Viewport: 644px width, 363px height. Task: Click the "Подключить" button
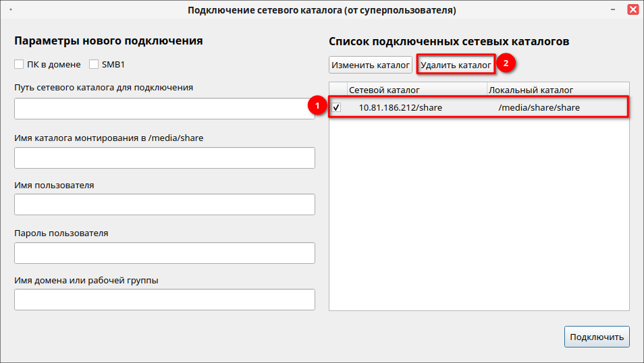(597, 337)
